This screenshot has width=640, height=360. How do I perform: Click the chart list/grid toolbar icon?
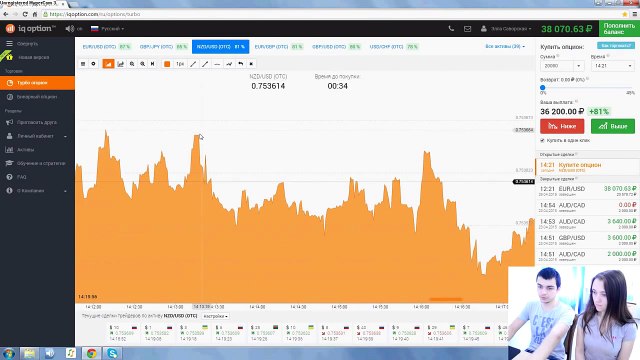pos(83,64)
